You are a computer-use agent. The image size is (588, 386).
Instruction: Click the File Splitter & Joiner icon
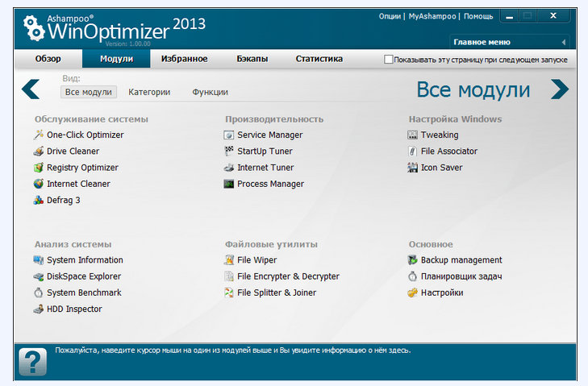tap(229, 293)
